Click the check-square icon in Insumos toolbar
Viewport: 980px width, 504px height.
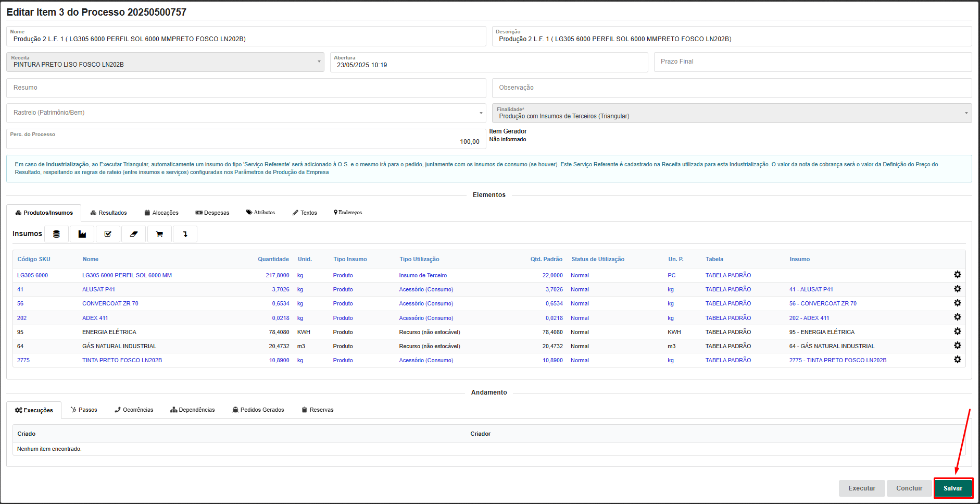coord(108,234)
